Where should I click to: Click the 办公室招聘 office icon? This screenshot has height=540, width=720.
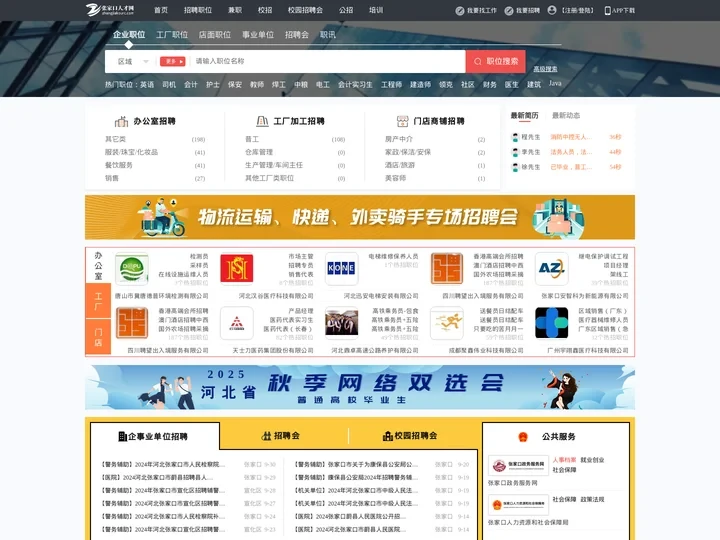point(121,121)
